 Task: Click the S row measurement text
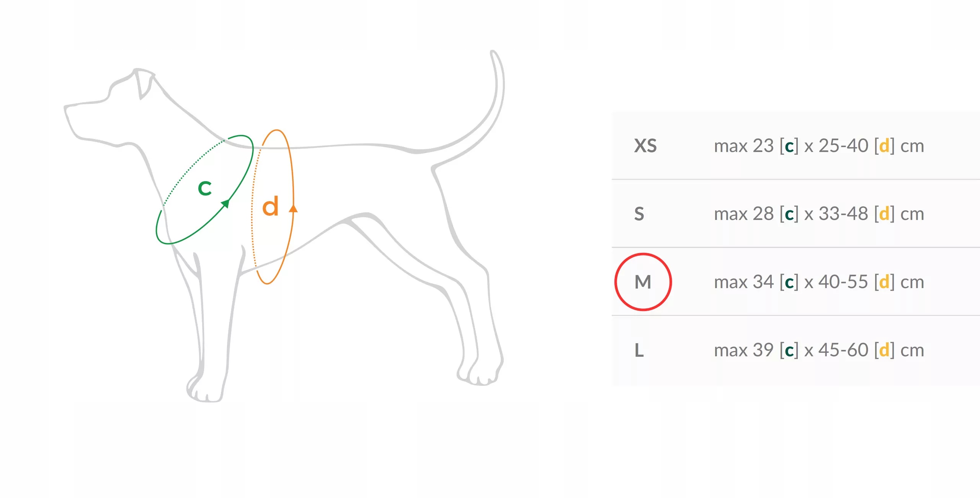coord(819,214)
